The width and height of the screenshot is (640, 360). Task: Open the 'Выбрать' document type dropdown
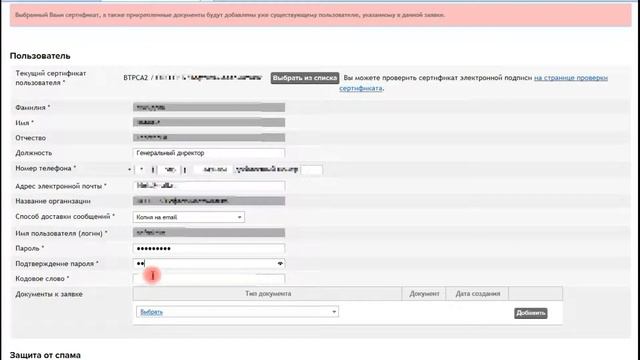point(237,312)
